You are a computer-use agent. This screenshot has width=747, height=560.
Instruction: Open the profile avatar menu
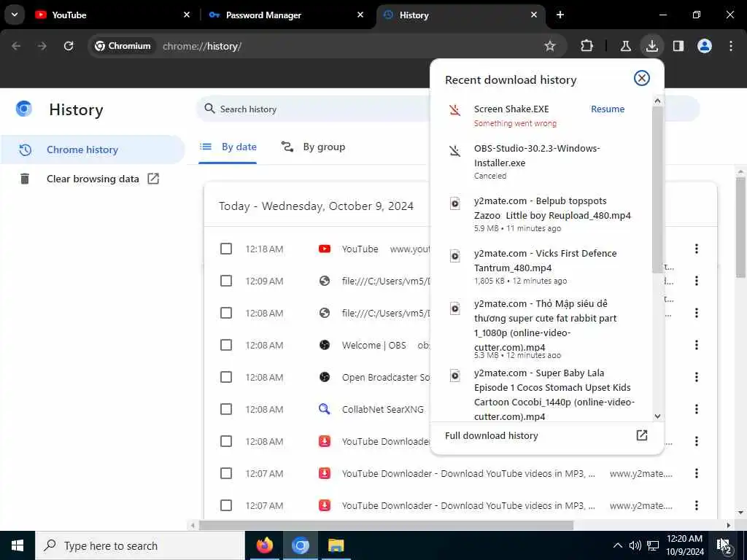[705, 46]
